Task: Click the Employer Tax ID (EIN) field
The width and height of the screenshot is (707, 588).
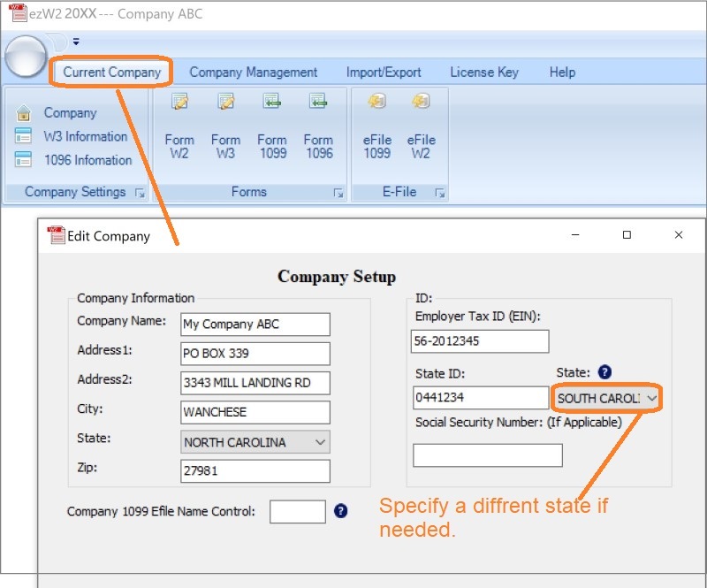Action: click(480, 341)
